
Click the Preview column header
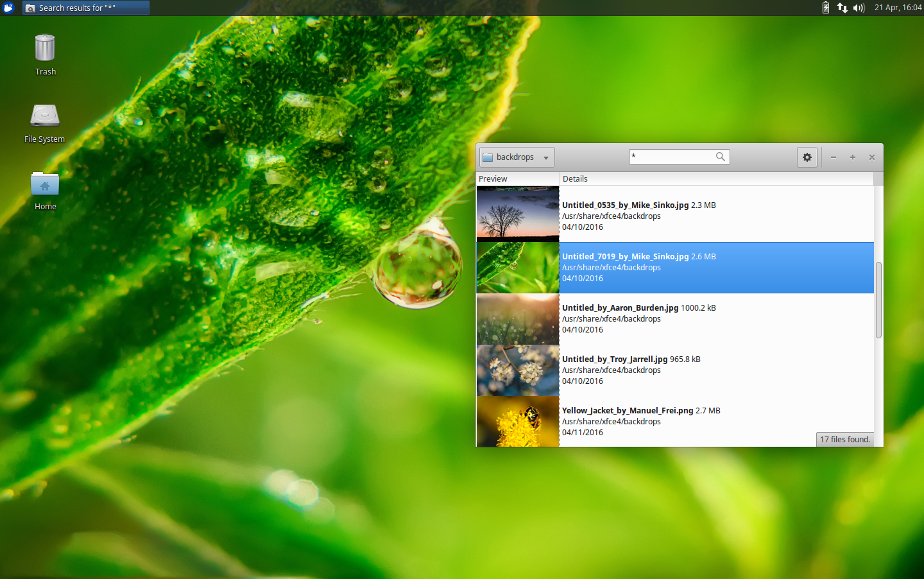click(493, 178)
